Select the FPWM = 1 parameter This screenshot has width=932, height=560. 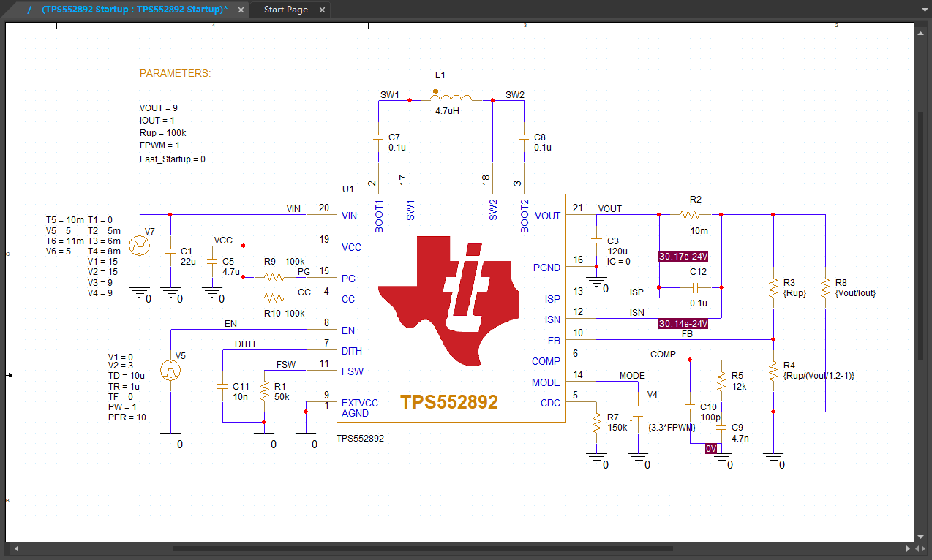pos(159,145)
